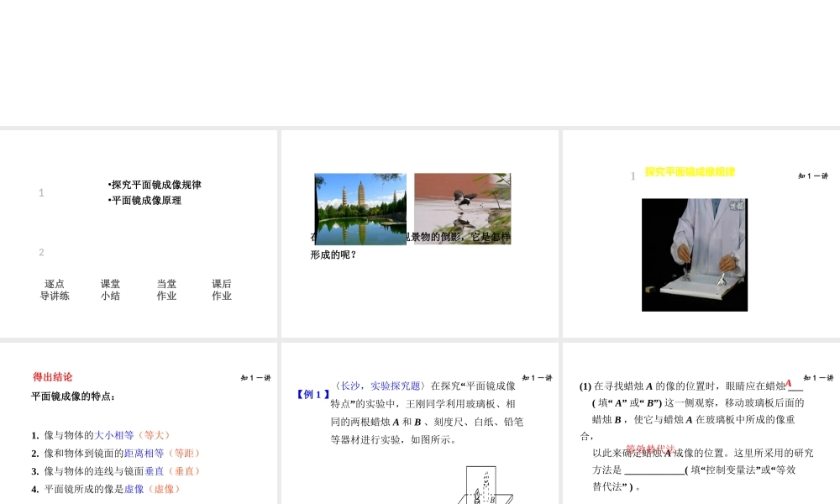
Task: Click the 逐点导讲练 navigation label
Action: (x=55, y=290)
